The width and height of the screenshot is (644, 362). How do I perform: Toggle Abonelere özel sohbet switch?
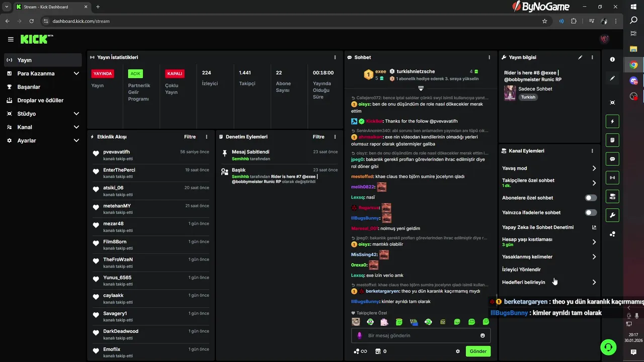[591, 198]
